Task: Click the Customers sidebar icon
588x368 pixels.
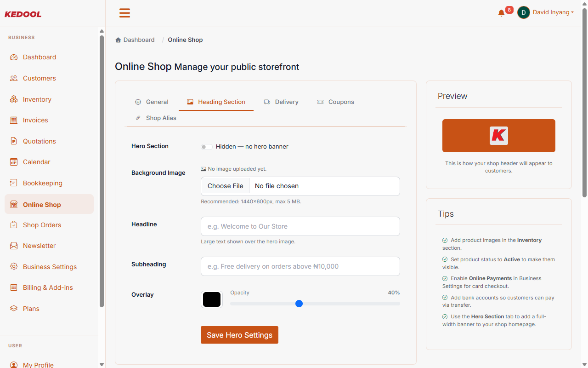Action: click(14, 78)
